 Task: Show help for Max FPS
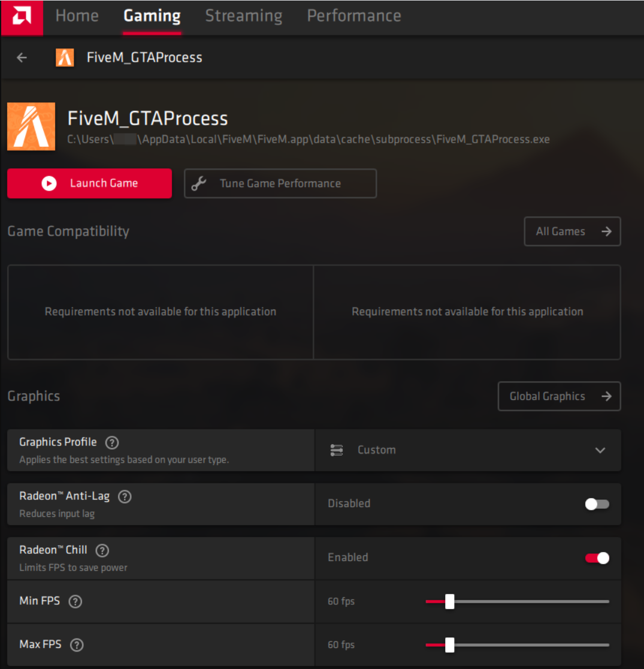click(77, 645)
